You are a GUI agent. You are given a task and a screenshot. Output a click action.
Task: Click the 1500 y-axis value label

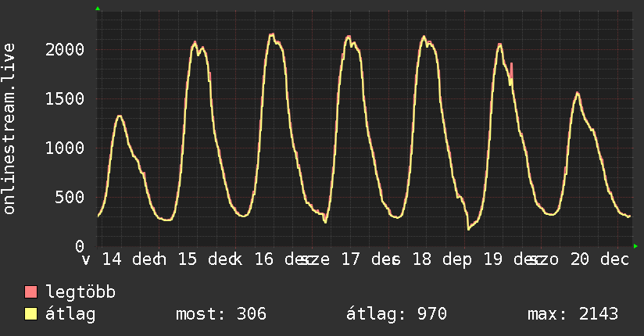pyautogui.click(x=65, y=99)
